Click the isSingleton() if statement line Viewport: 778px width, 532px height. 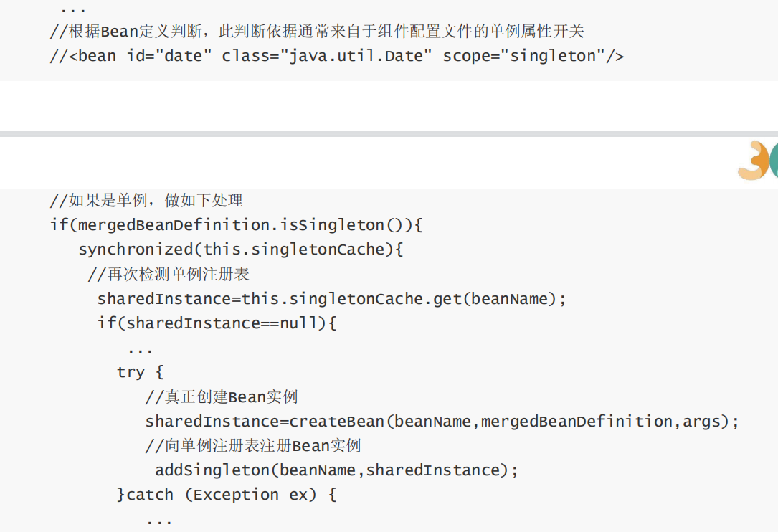[236, 225]
